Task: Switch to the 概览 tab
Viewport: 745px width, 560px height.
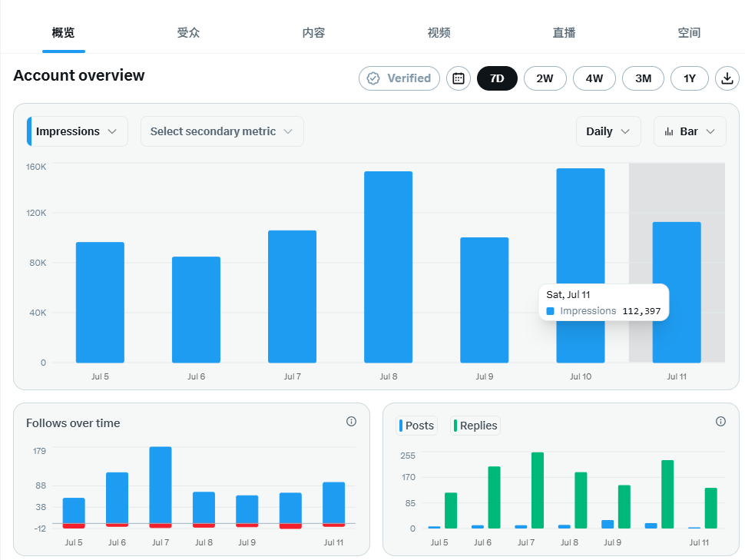Action: (x=63, y=33)
